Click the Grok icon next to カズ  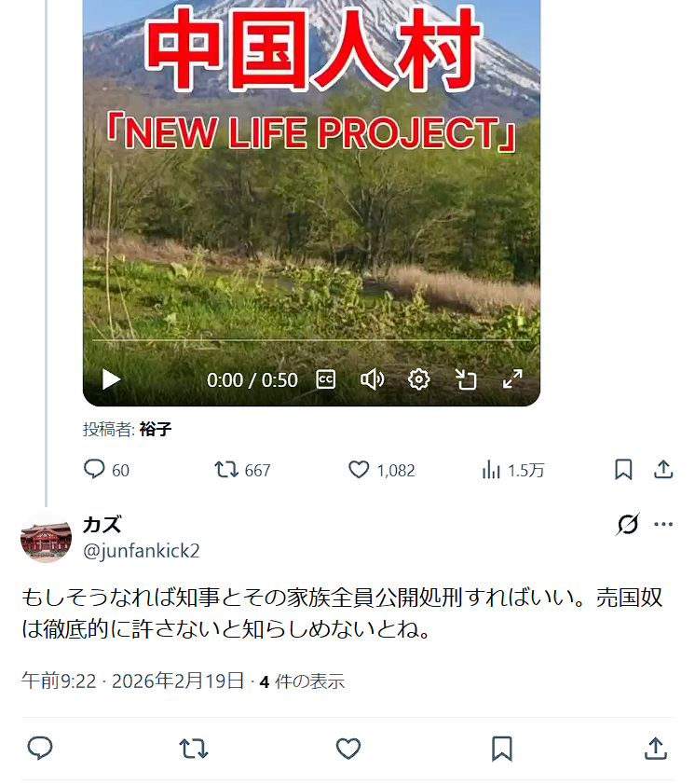628,524
